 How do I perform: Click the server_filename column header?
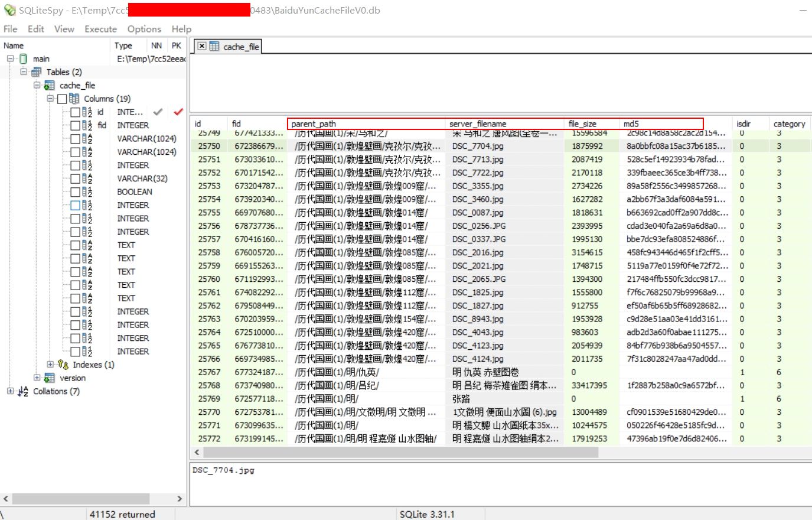(505, 124)
